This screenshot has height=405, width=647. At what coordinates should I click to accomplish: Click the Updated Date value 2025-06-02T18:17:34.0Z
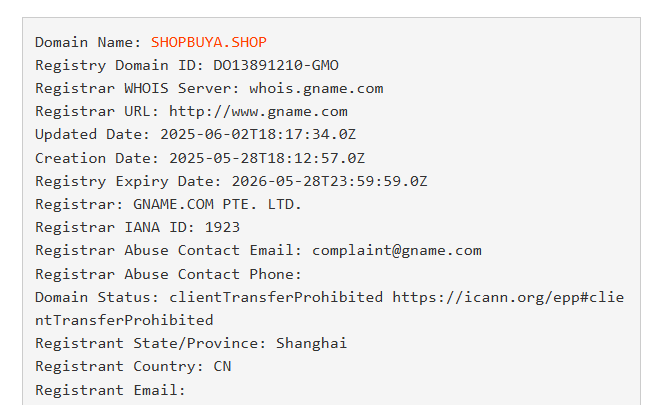(x=258, y=134)
